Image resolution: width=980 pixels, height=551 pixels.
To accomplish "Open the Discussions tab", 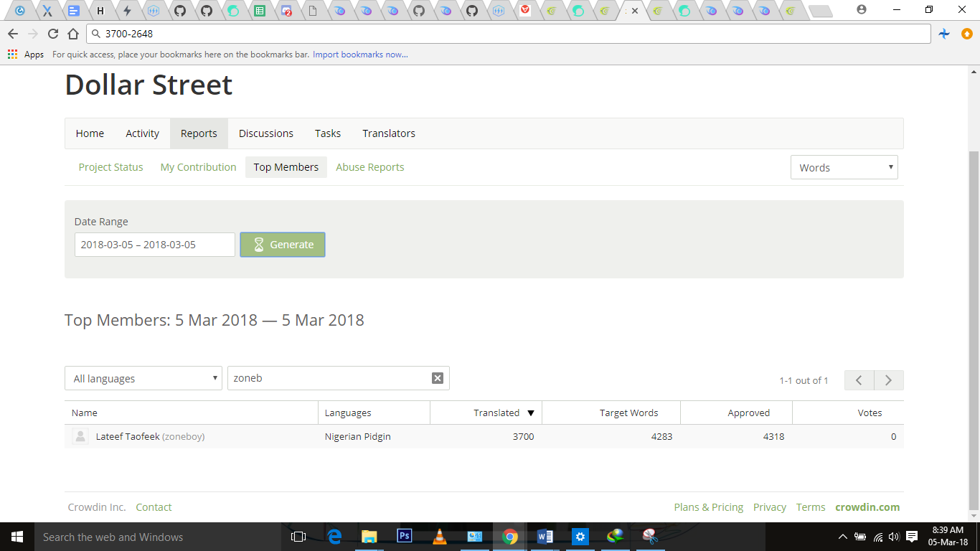I will point(266,133).
